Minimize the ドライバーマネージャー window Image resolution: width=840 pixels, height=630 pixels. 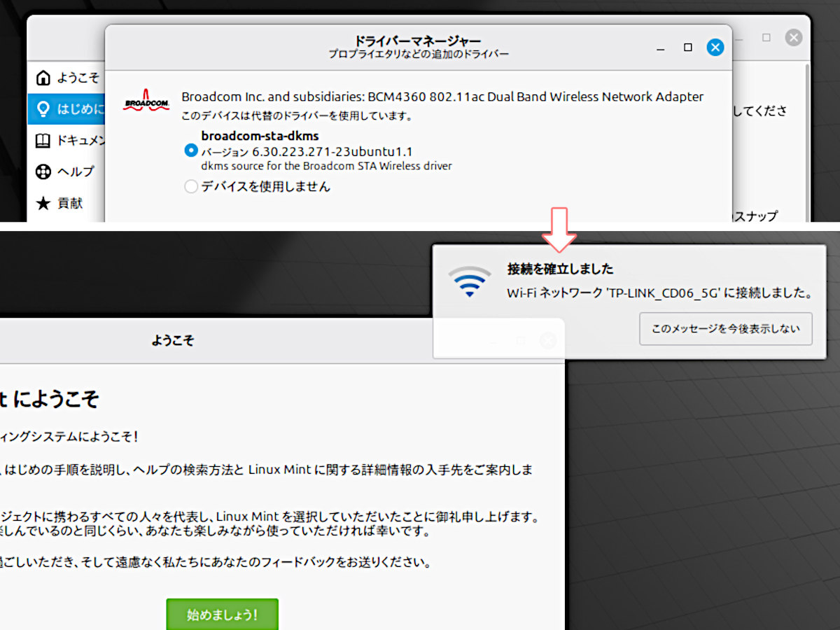coord(661,48)
